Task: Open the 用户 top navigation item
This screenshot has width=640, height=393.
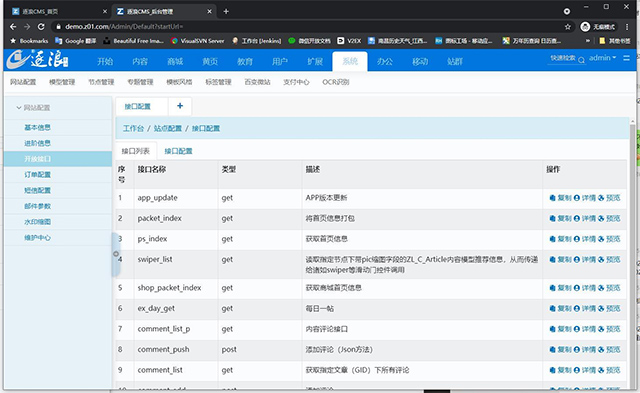Action: pyautogui.click(x=280, y=61)
